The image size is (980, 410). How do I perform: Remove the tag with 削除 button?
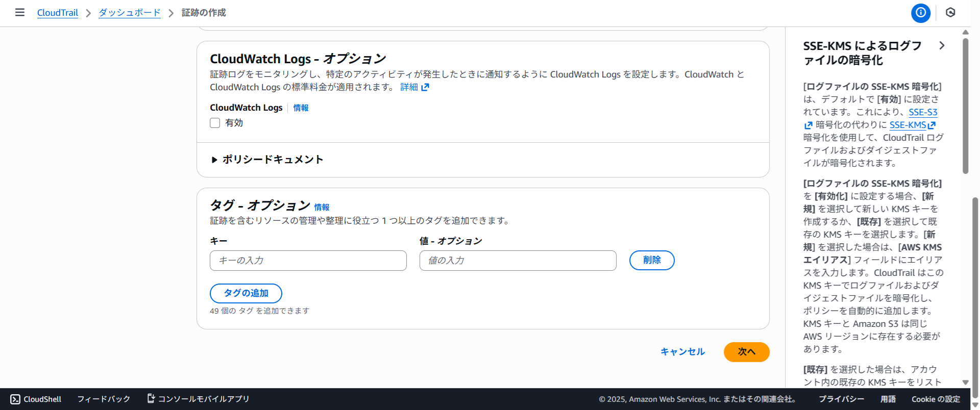point(651,260)
